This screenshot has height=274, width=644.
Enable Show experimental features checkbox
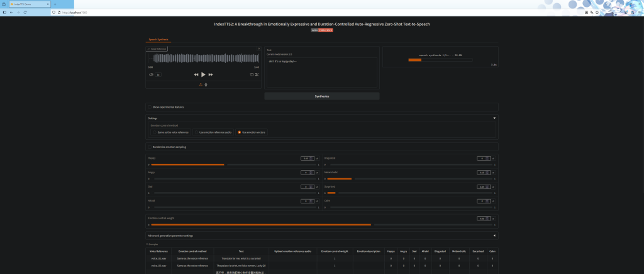point(149,107)
